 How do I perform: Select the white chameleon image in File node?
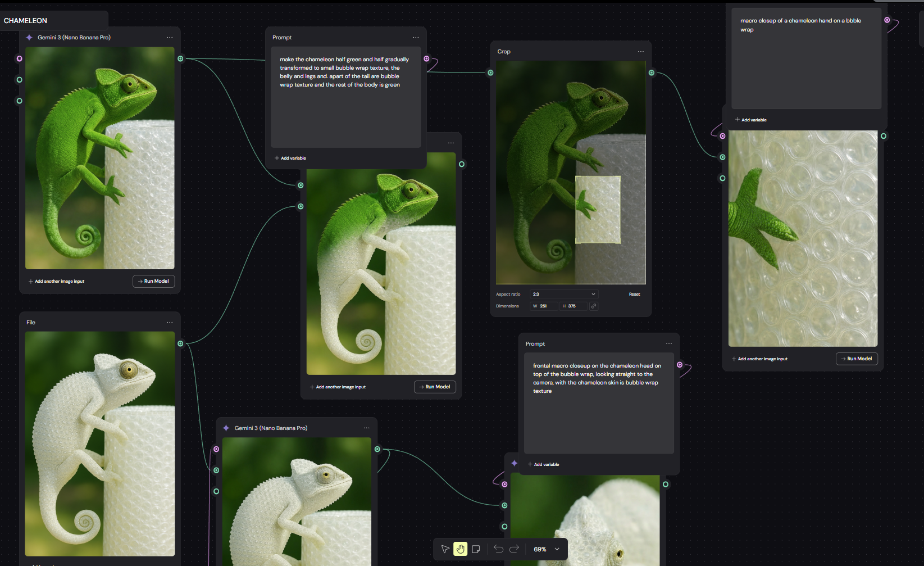[100, 443]
